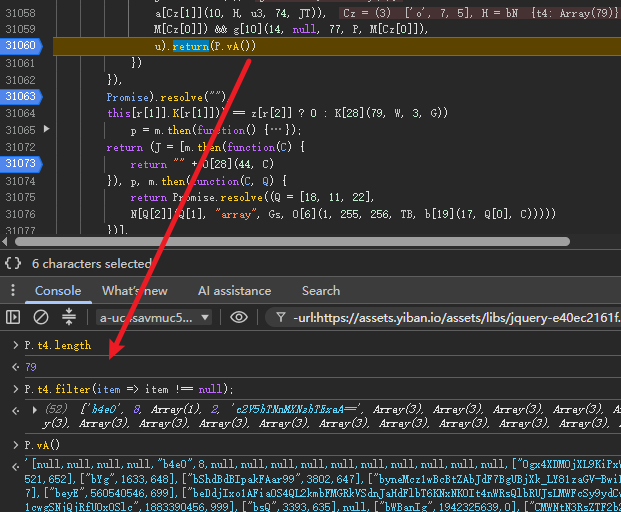Click line number 31074 gutter
The width and height of the screenshot is (621, 512).
click(x=21, y=181)
